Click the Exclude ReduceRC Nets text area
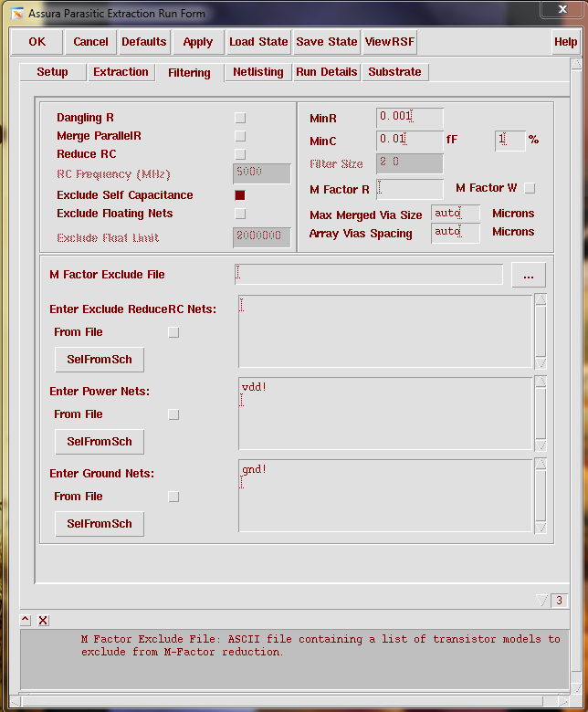This screenshot has width=588, height=712. pos(385,331)
